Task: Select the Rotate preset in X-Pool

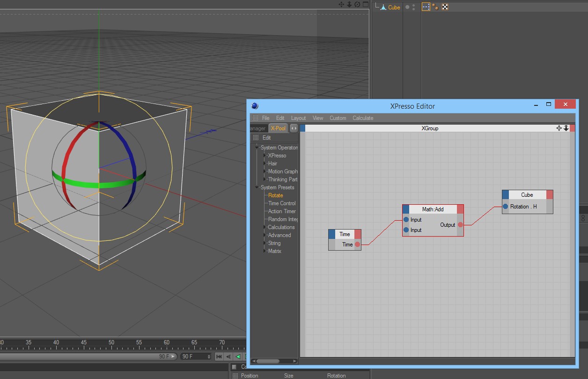Action: tap(275, 195)
